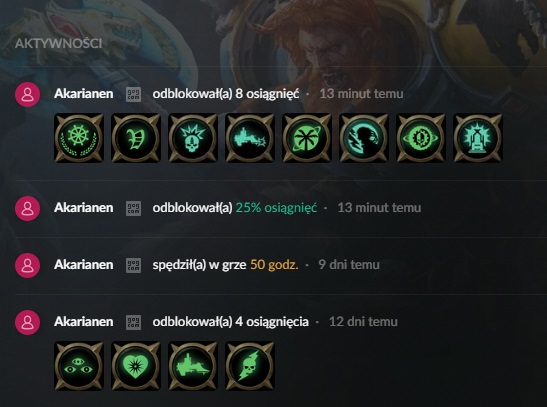Select the head silhouette with lightning achievement

[x=363, y=138]
